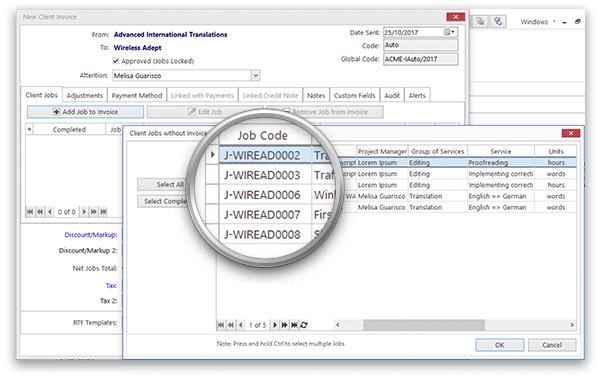Click the Global Code field
This screenshot has height=381, width=600.
coord(421,59)
